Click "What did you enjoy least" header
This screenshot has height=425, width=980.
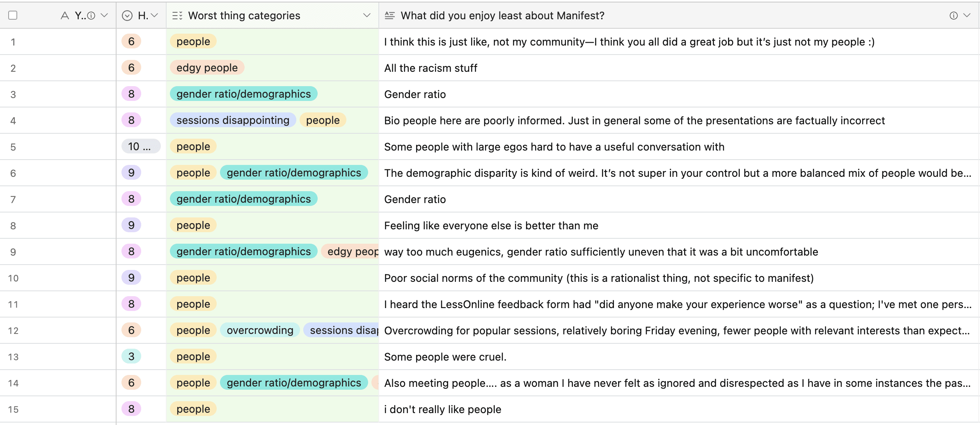pyautogui.click(x=502, y=16)
